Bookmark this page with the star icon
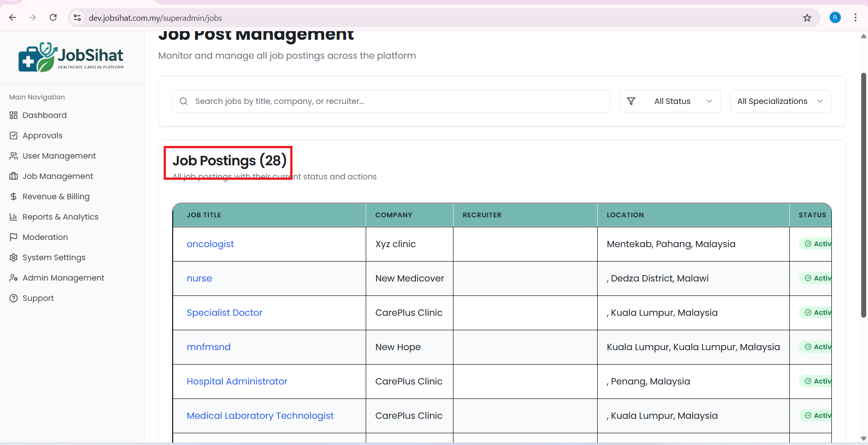 point(807,18)
